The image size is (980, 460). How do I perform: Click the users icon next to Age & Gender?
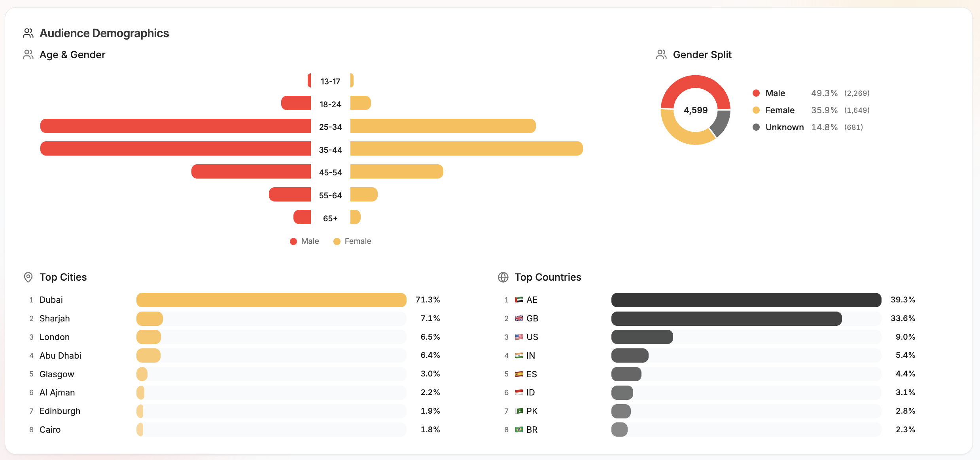[28, 55]
